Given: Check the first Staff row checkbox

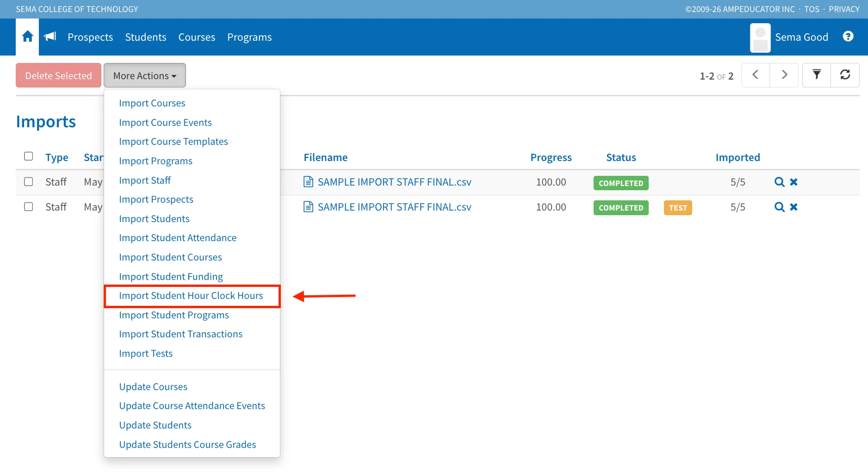Looking at the screenshot, I should click(29, 181).
